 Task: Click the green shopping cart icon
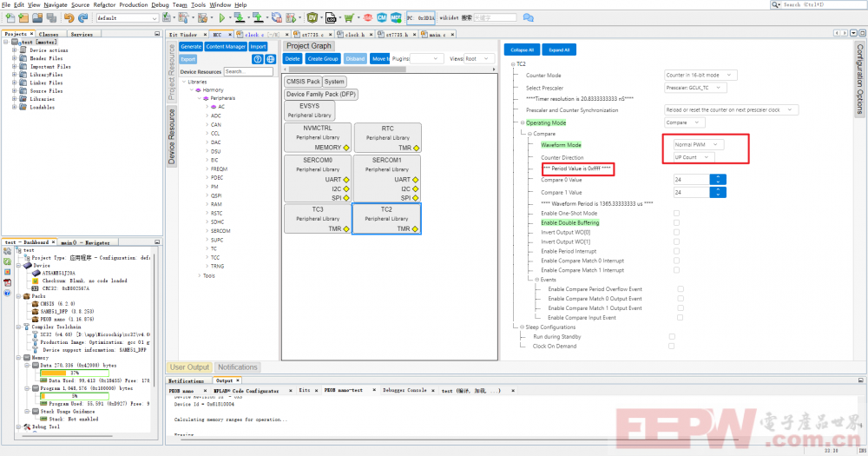coord(349,17)
